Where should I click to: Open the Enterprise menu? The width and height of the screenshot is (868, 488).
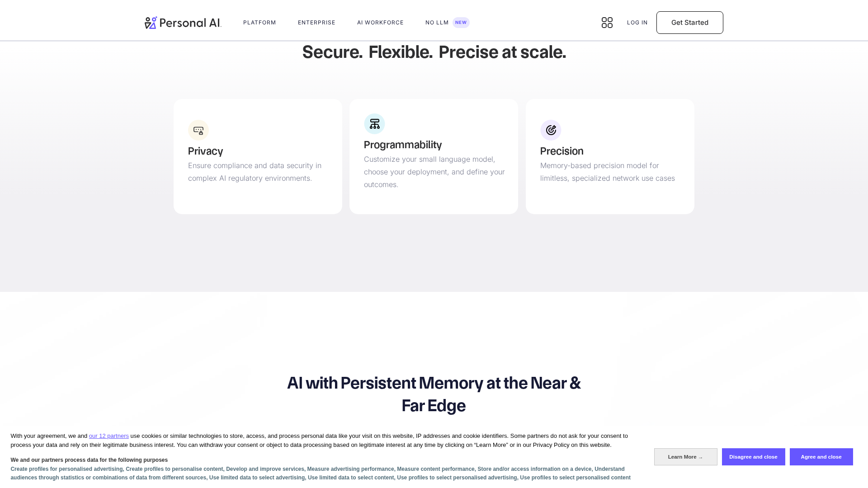pos(316,23)
